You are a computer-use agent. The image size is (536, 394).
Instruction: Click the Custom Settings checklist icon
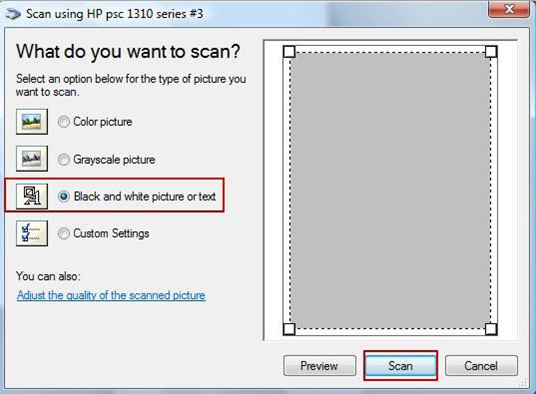pos(32,233)
